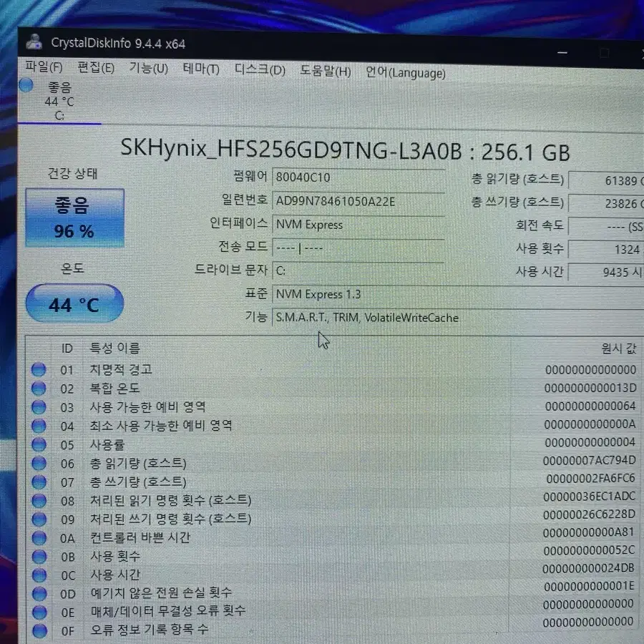Click the 44 °C temperature button
The image size is (644, 644).
click(74, 303)
